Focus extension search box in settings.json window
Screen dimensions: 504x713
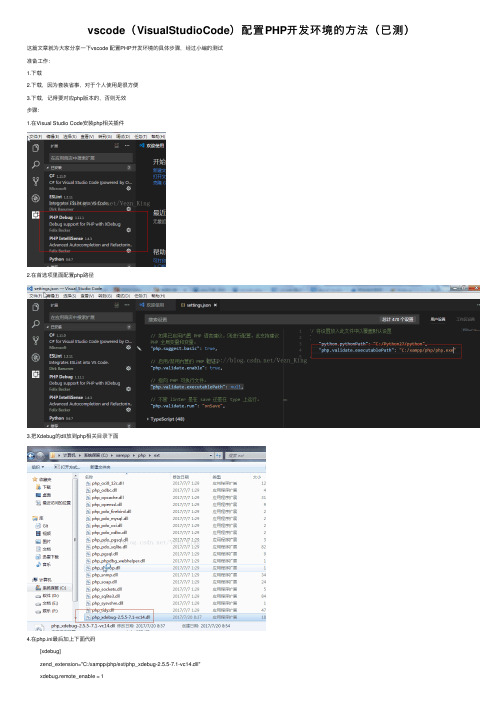tap(91, 317)
